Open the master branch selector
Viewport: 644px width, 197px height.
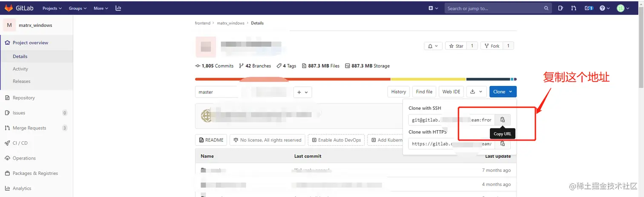[x=217, y=92]
